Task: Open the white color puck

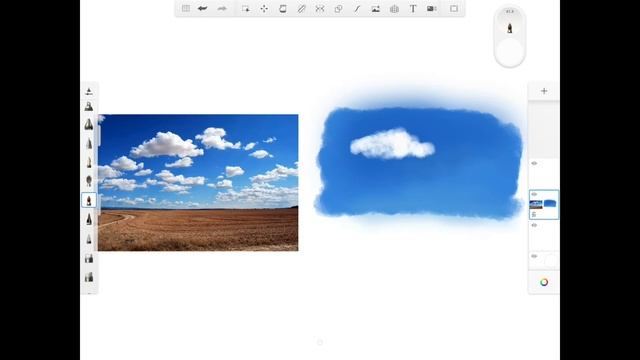Action: 510,52
